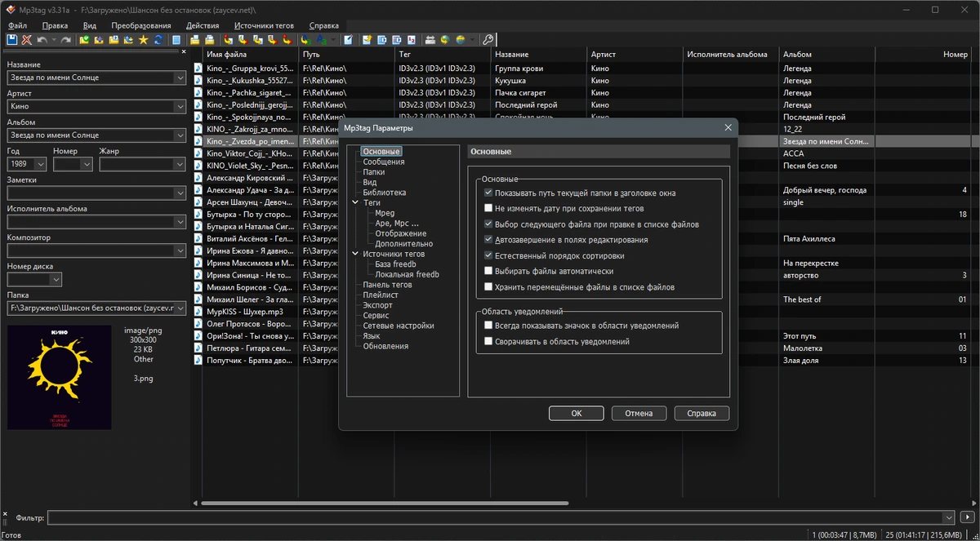980x541 pixels.
Task: Open Extended Tags pencil note icon
Action: pyautogui.click(x=348, y=39)
